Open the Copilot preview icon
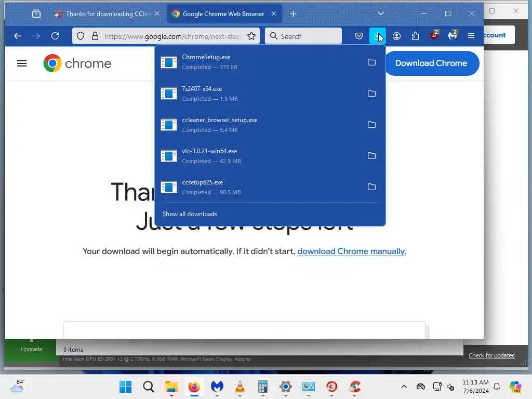Image resolution: width=532 pixels, height=399 pixels. tap(515, 387)
